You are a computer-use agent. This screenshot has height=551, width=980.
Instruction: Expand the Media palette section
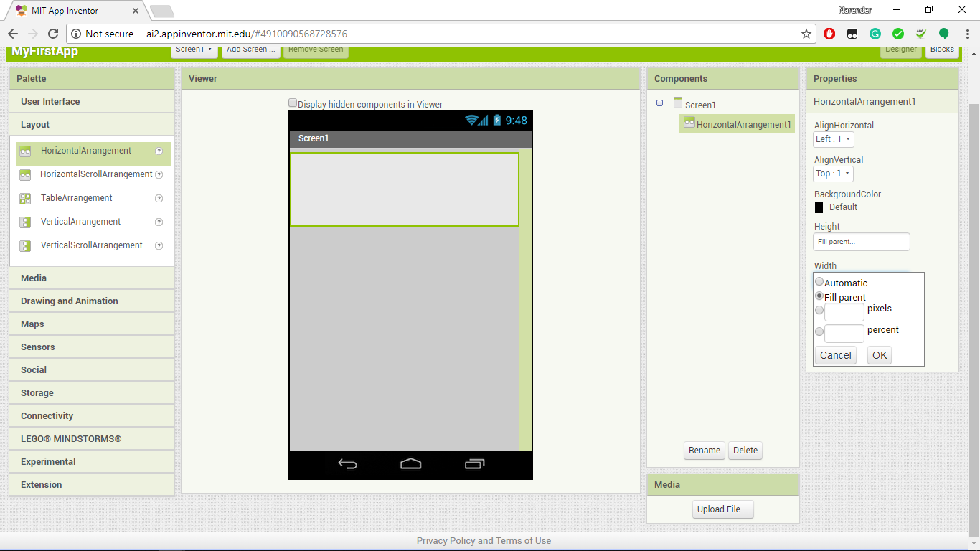(x=92, y=278)
